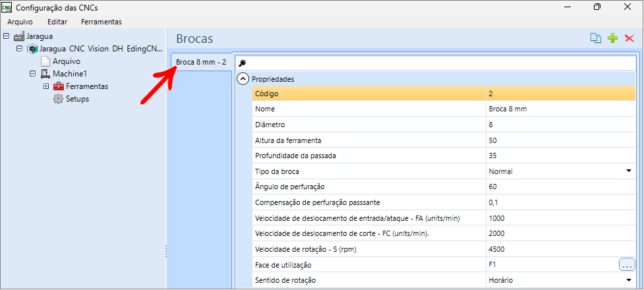Open the Sentido de rotação dropdown

pos(629,280)
